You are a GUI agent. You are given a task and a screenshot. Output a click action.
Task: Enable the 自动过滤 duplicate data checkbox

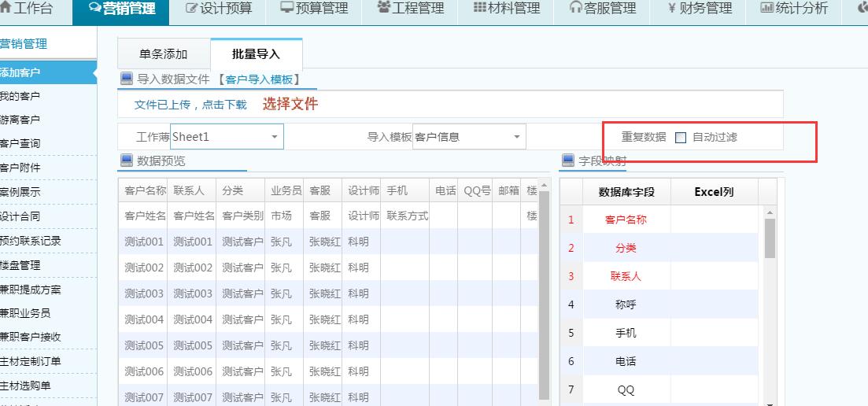[681, 138]
